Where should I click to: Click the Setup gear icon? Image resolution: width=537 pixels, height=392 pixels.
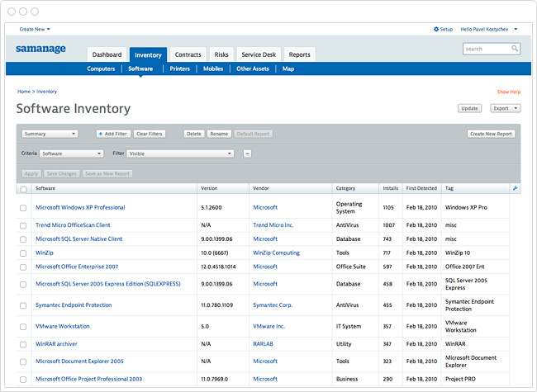click(436, 29)
